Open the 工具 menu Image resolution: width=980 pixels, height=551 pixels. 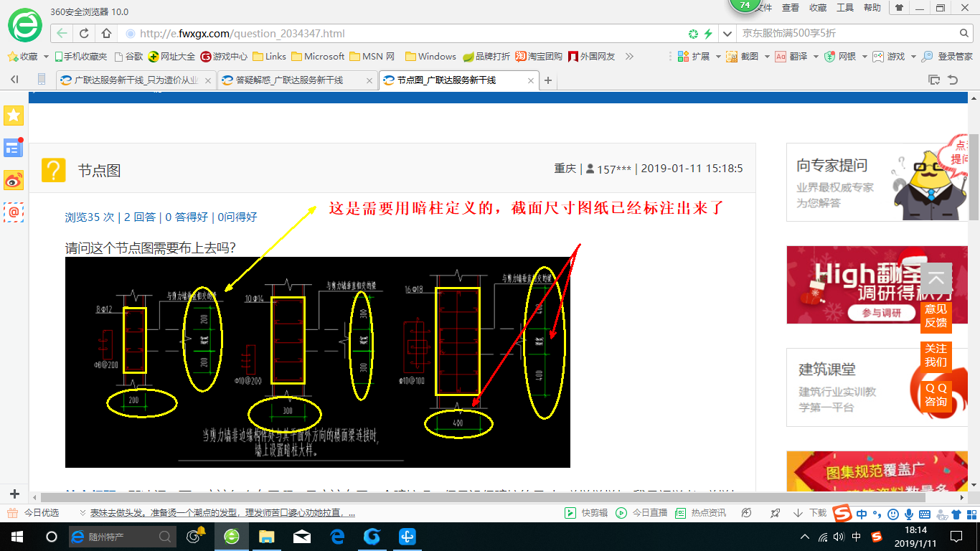coord(845,7)
